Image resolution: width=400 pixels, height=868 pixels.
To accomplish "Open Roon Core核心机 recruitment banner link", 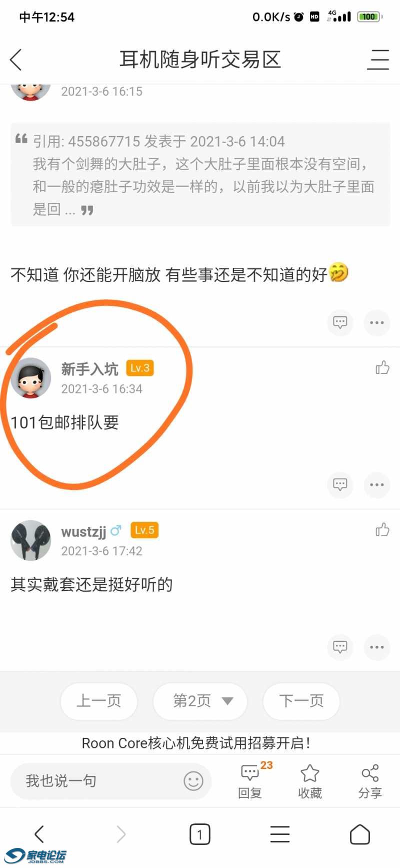I will point(196,743).
